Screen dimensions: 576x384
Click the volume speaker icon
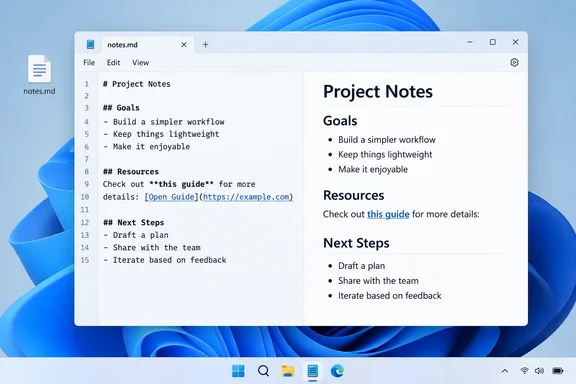539,370
